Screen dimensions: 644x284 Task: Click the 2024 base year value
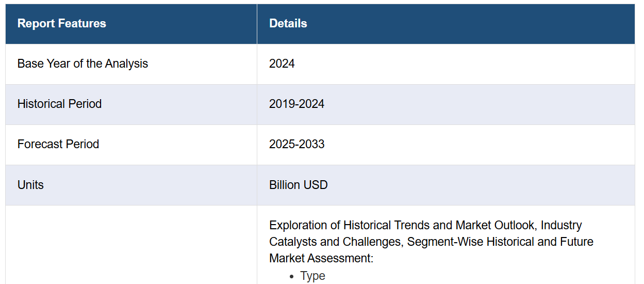pos(282,64)
